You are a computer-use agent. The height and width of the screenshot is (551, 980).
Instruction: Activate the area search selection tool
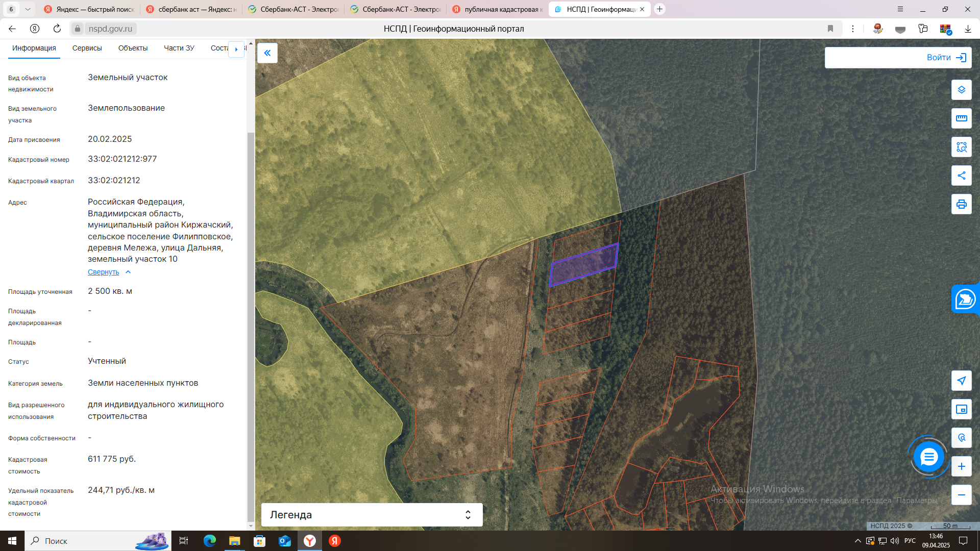(961, 147)
